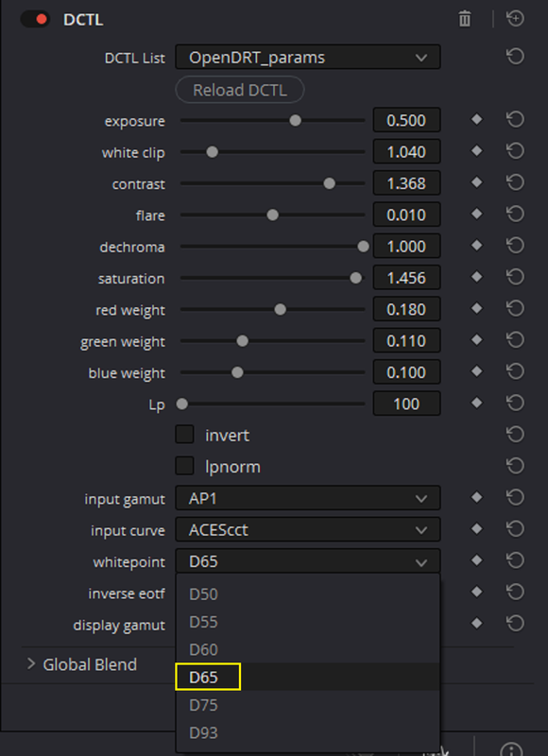Click the contrast value 1.368 field
The width and height of the screenshot is (548, 756).
[x=406, y=183]
